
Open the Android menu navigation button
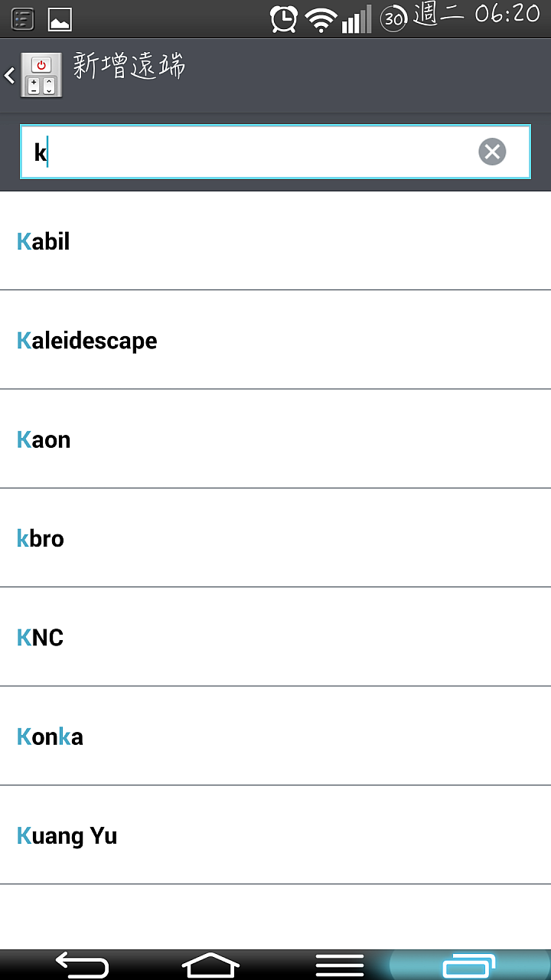[x=340, y=965]
